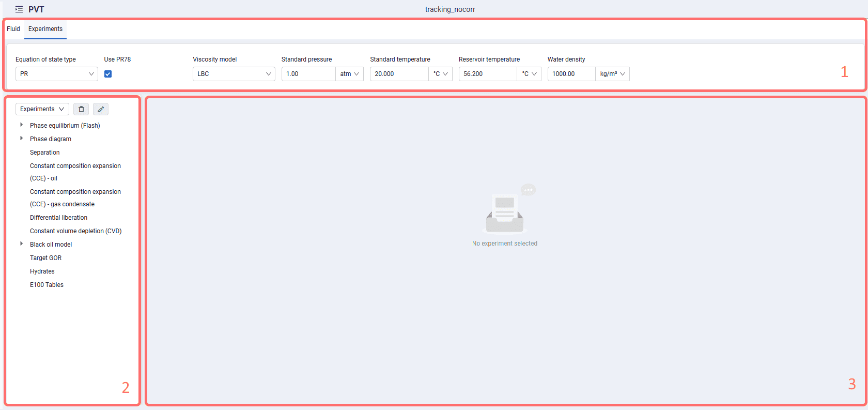Select the Differential liberation experiment
The height and width of the screenshot is (410, 868).
pos(59,218)
